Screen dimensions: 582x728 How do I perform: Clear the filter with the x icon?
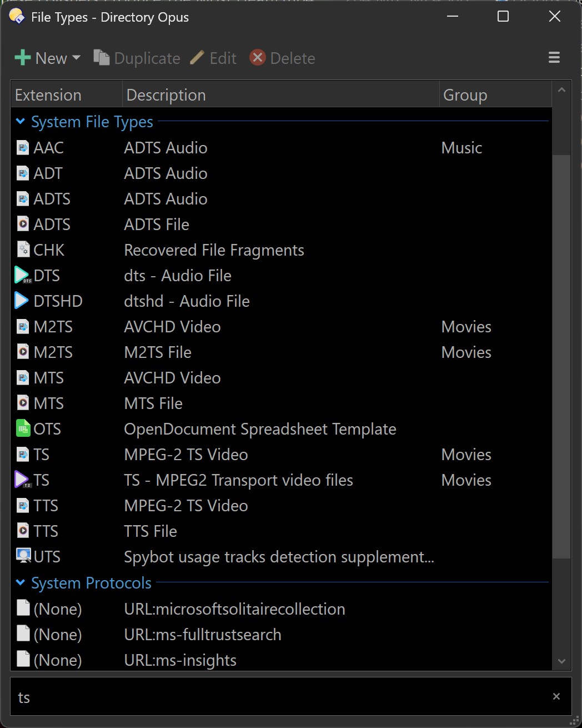pos(556,696)
